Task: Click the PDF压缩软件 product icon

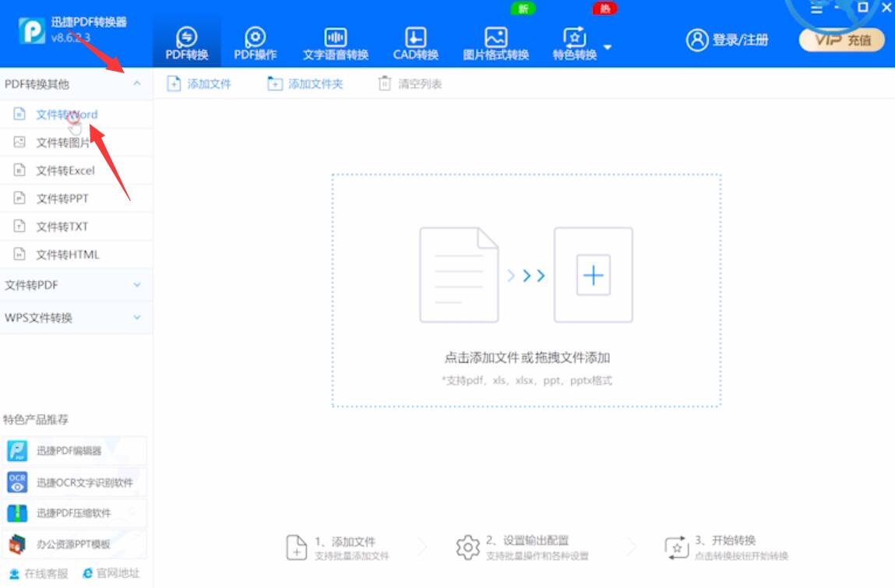Action: pyautogui.click(x=17, y=513)
